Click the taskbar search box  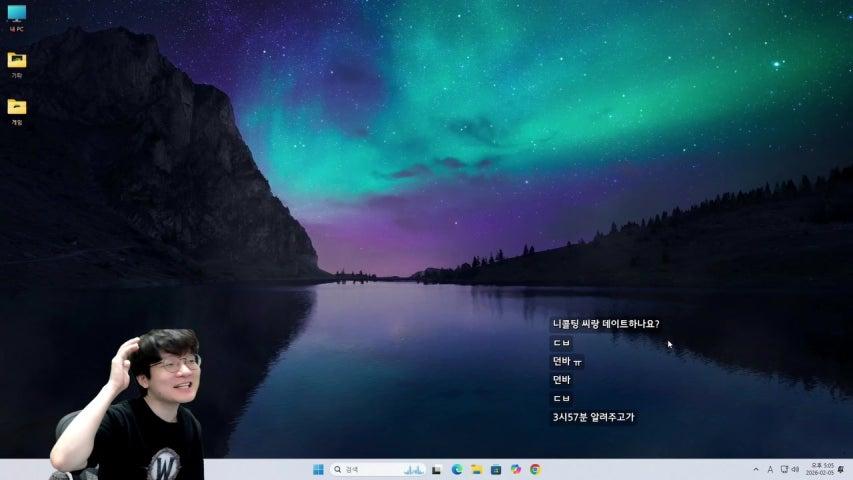tap(365, 469)
